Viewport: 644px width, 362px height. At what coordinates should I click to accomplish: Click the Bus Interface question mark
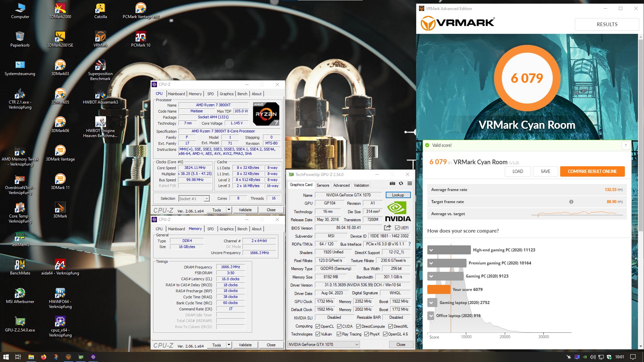[410, 244]
